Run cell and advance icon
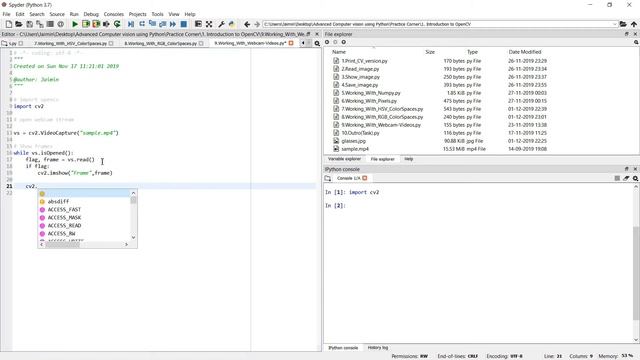The height and width of the screenshot is (360, 640). [x=96, y=24]
